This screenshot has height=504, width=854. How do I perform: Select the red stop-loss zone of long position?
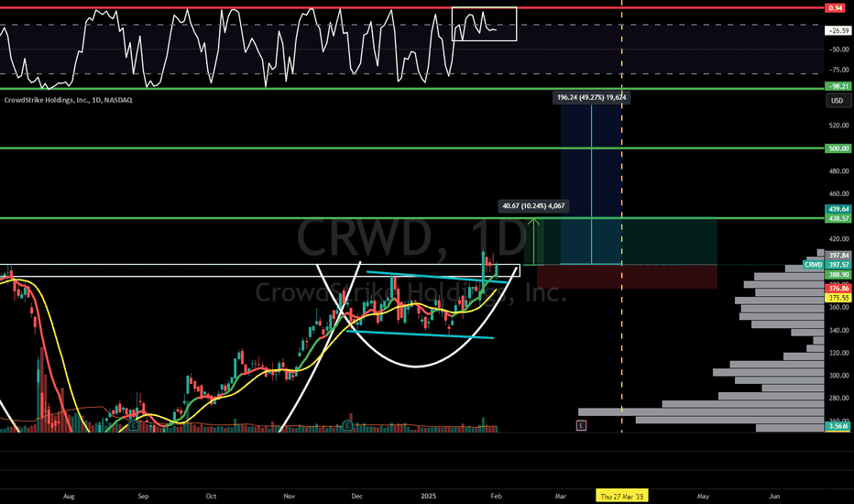(x=627, y=277)
